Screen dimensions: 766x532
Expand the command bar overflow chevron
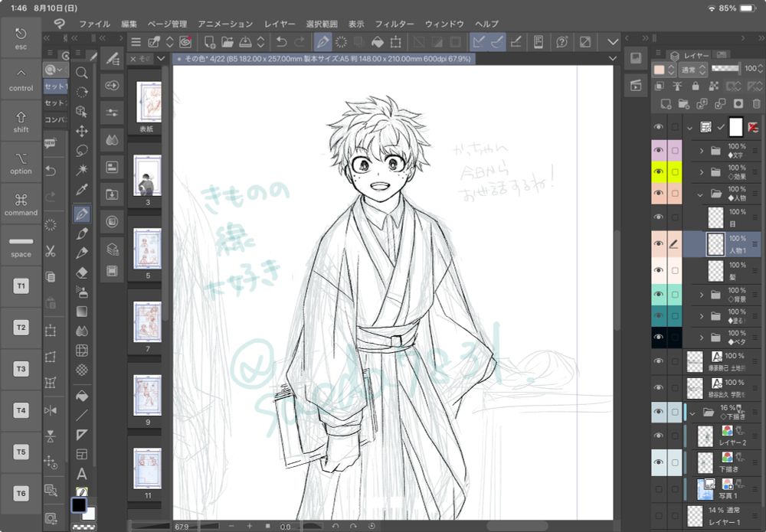[x=613, y=42]
